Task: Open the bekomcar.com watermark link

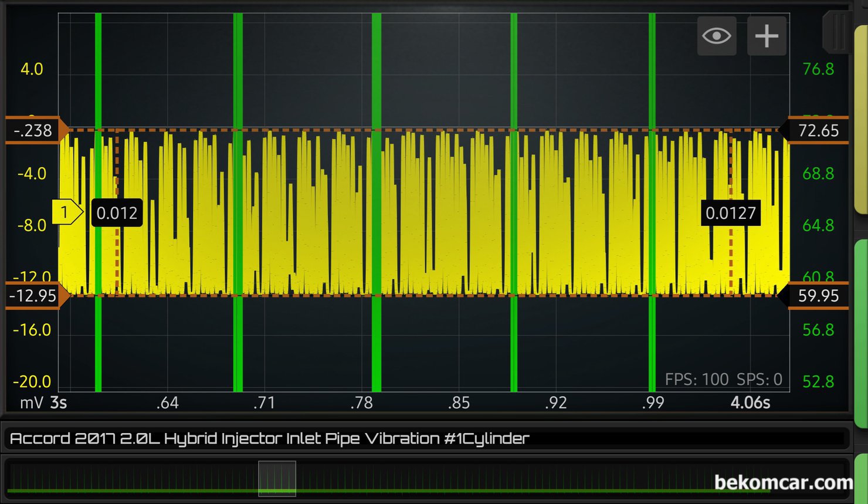Action: [x=783, y=482]
